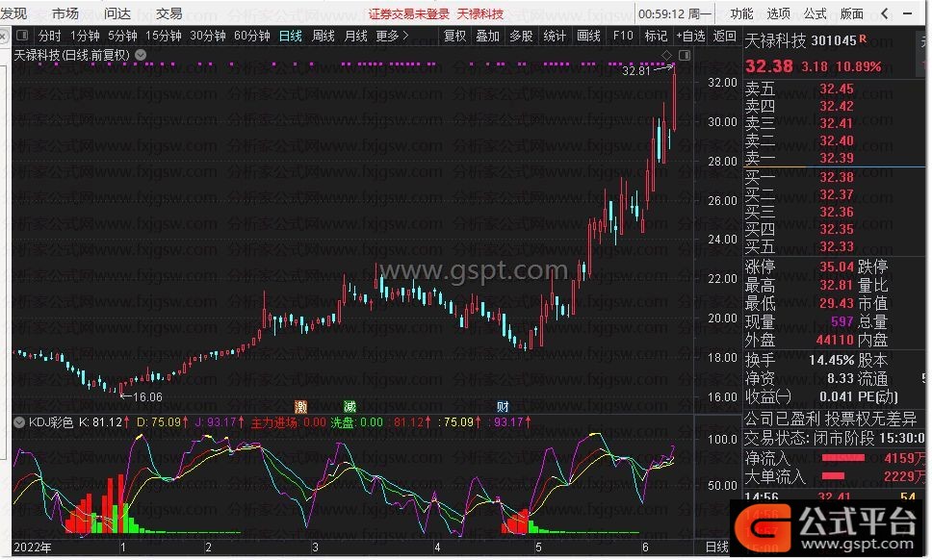932x560 pixels.
Task: Open the 选项 menu
Action: [x=778, y=13]
